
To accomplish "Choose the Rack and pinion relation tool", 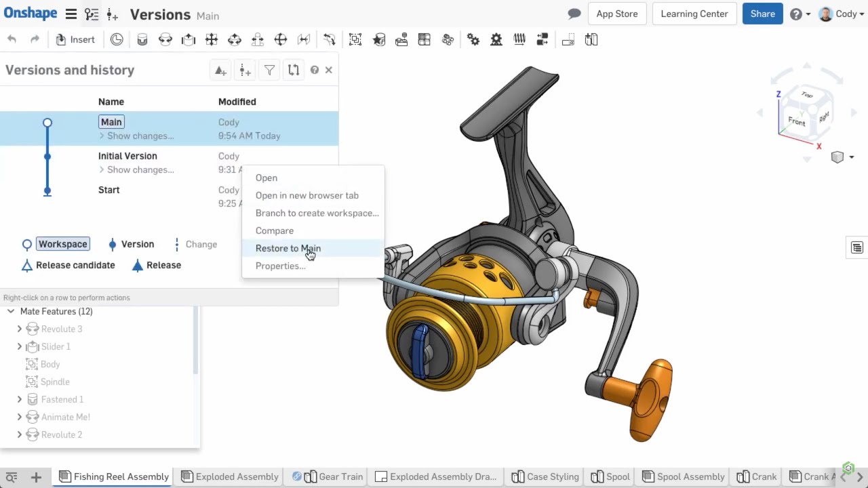I will tap(496, 40).
